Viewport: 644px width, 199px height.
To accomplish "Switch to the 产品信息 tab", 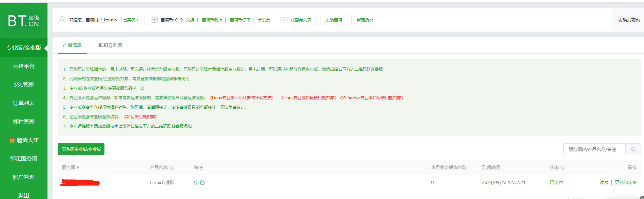I will click(72, 45).
